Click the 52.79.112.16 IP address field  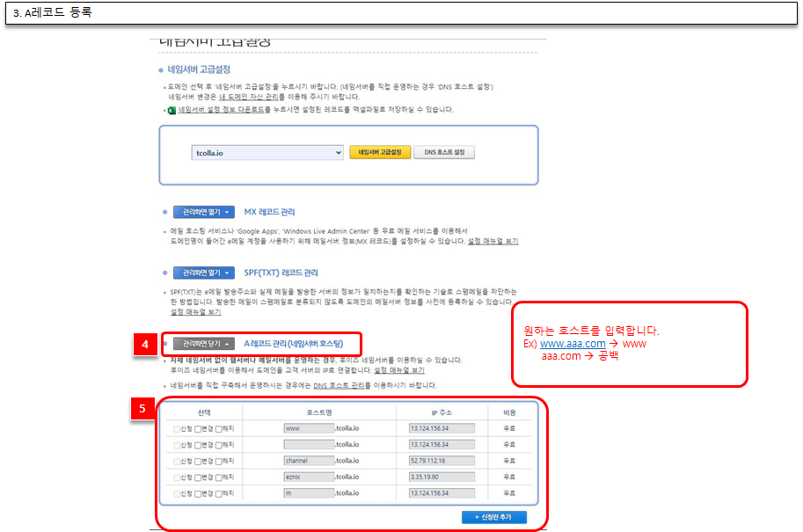pyautogui.click(x=442, y=460)
